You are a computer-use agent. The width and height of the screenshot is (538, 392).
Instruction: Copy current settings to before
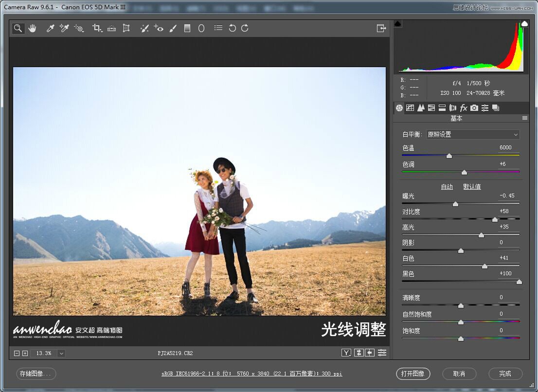pyautogui.click(x=370, y=353)
